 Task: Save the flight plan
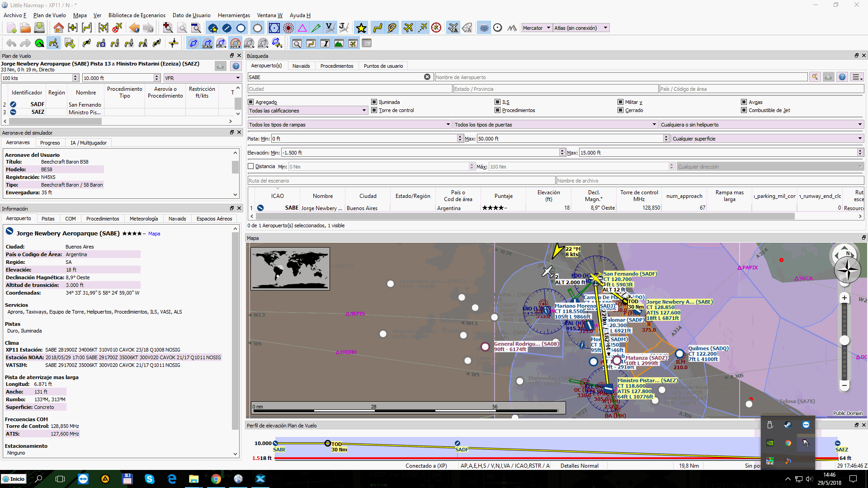click(39, 28)
